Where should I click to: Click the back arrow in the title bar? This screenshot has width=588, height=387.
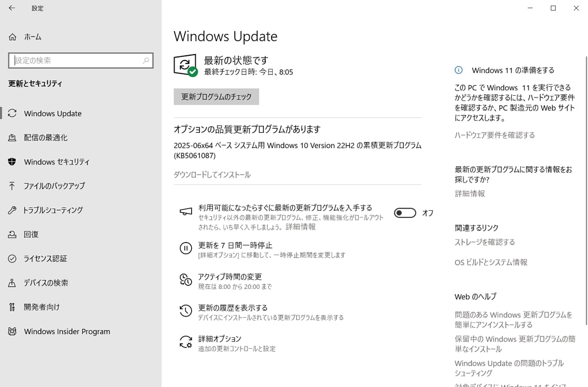(x=12, y=8)
